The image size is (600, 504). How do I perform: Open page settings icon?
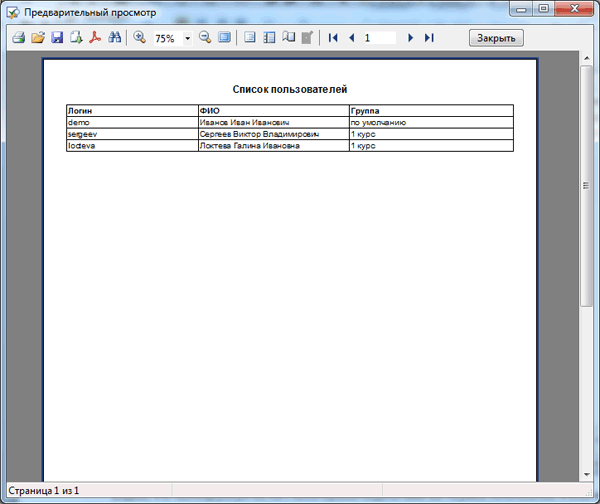pos(289,38)
